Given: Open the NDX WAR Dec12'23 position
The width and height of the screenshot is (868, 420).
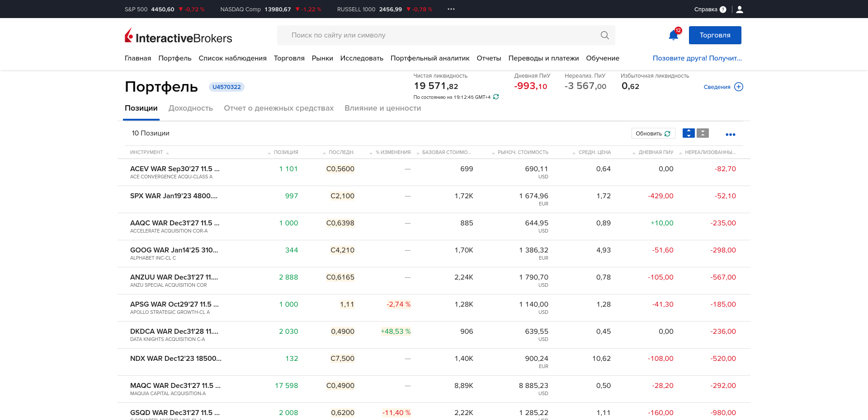Looking at the screenshot, I should 176,359.
